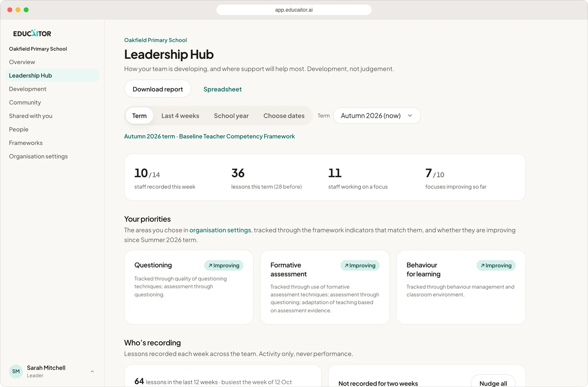This screenshot has height=387, width=588.
Task: Switch to Last 4 weeks tab
Action: tap(180, 116)
